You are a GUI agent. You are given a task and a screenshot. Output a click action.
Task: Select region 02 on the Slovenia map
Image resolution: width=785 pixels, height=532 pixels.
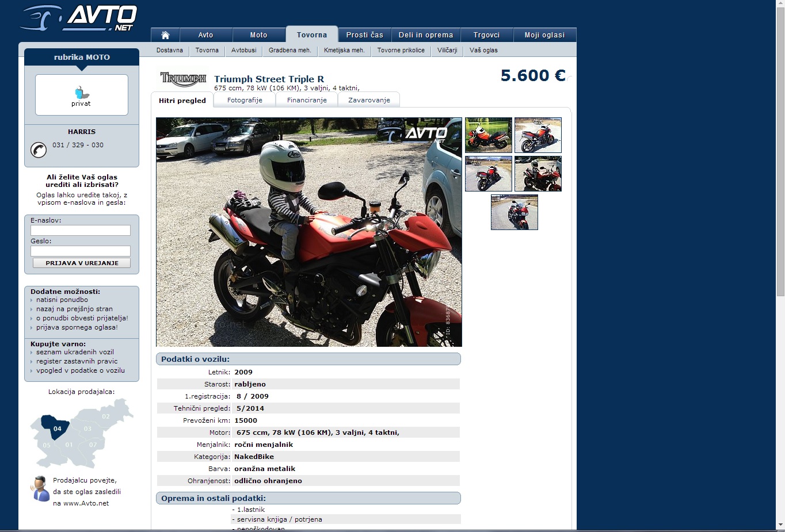tap(106, 416)
